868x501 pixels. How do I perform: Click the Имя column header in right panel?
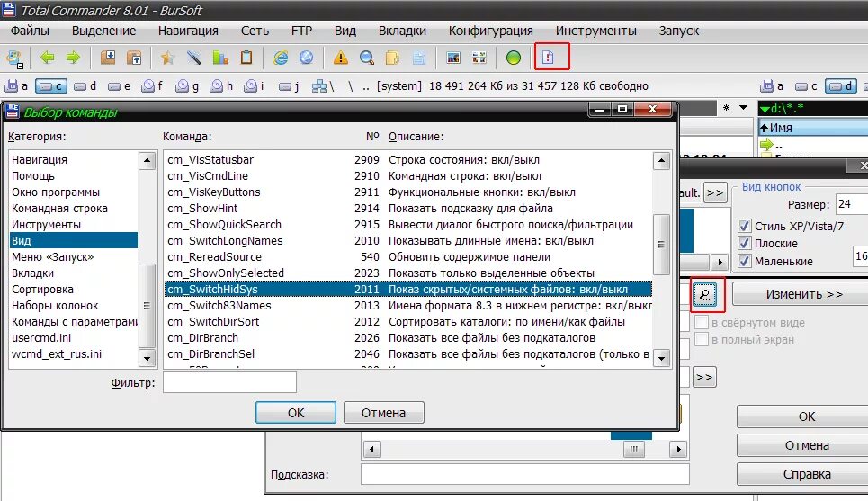coord(812,128)
